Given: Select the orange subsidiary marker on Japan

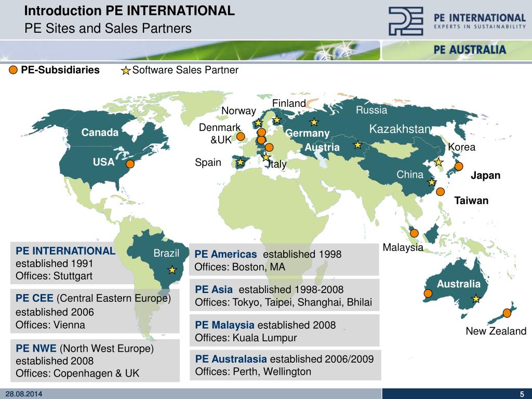Looking at the screenshot, I should 459,166.
